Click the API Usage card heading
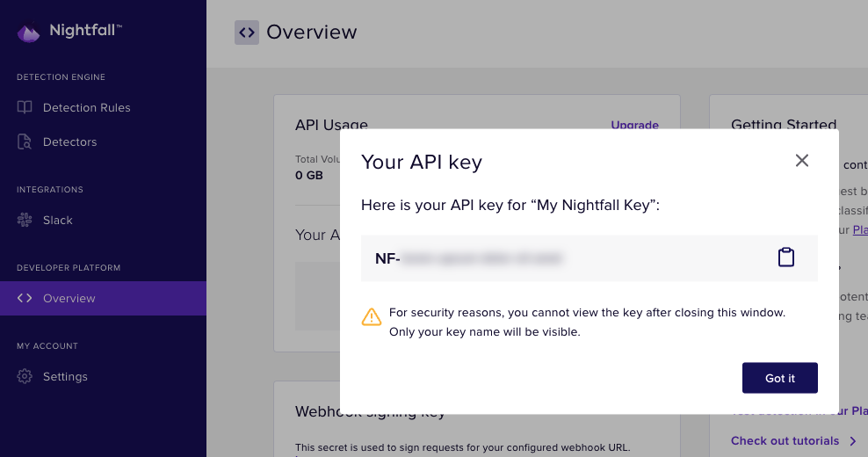 click(331, 125)
